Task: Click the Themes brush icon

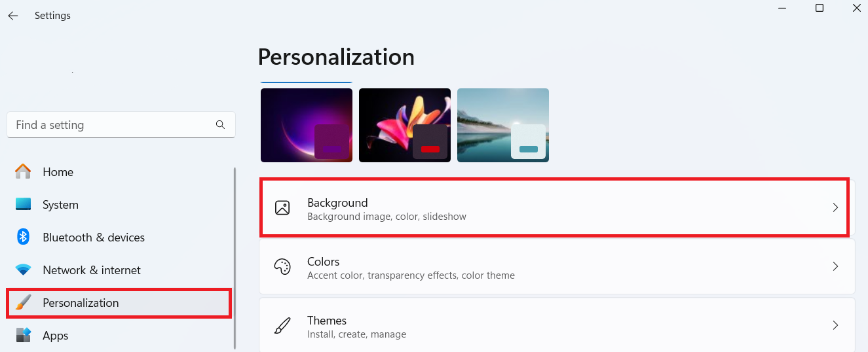Action: point(282,325)
